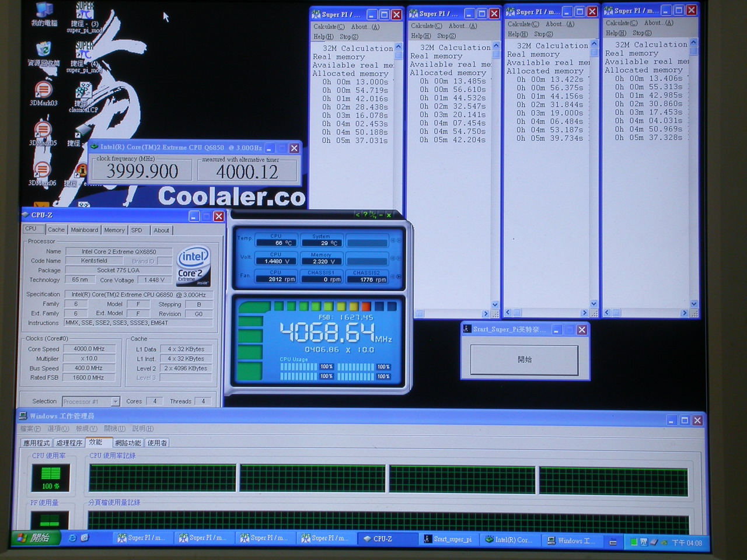Click the Intel Core 2 Extreme logo in CPU-Z

click(x=194, y=267)
